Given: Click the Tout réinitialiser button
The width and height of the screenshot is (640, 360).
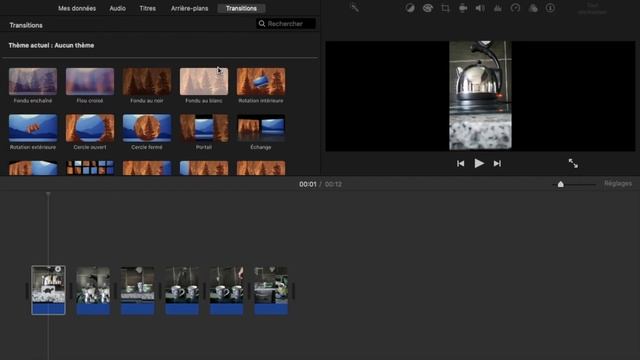Looking at the screenshot, I should [x=592, y=9].
